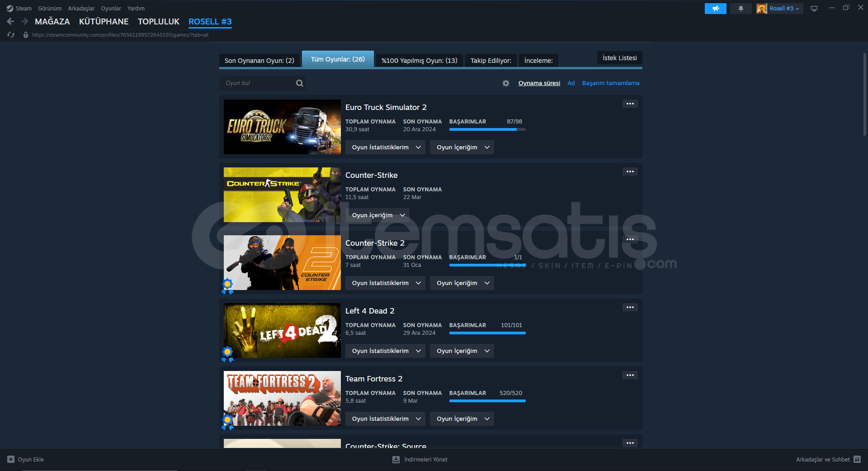Open the three-dot menu for Counter-Strike: Source
This screenshot has height=471, width=868.
630,443
